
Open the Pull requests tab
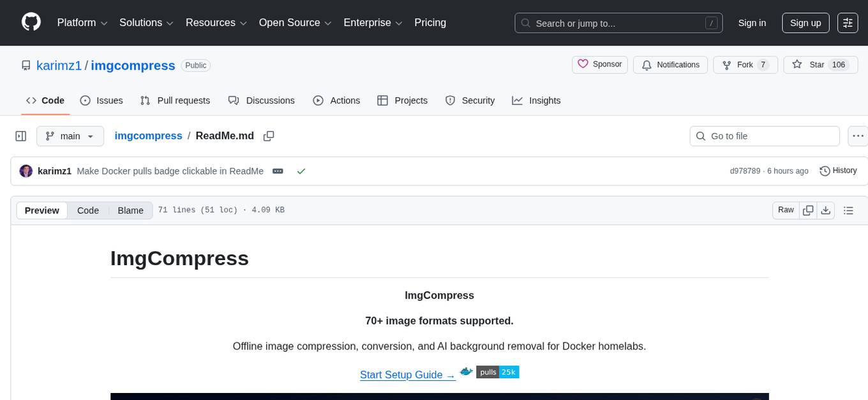pos(175,100)
